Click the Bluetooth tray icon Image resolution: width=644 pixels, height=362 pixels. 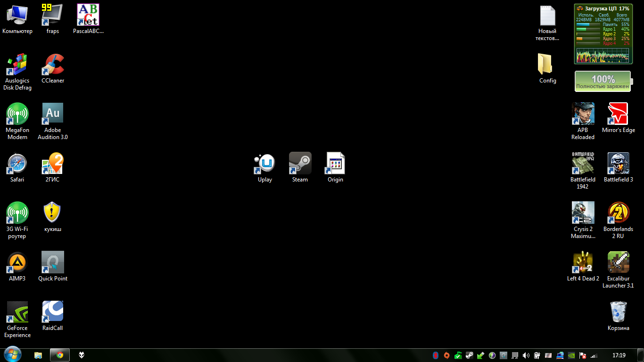[x=436, y=355]
